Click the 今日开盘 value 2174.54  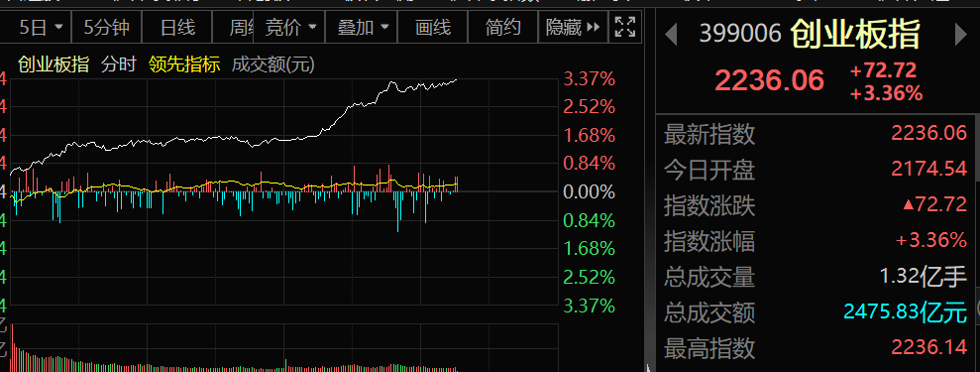pyautogui.click(x=929, y=170)
